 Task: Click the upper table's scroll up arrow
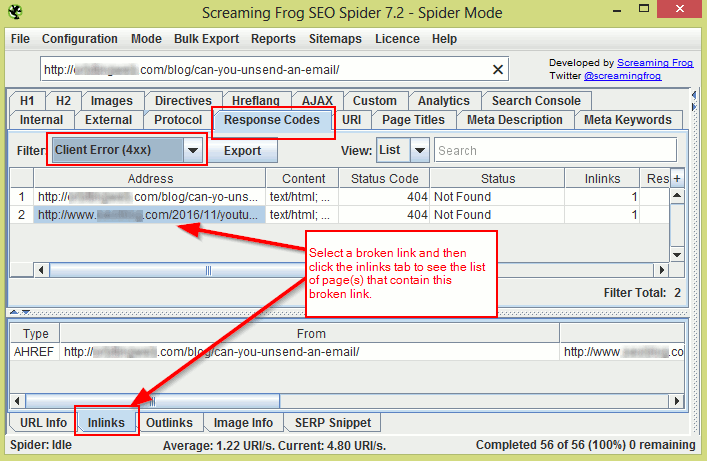pyautogui.click(x=677, y=196)
